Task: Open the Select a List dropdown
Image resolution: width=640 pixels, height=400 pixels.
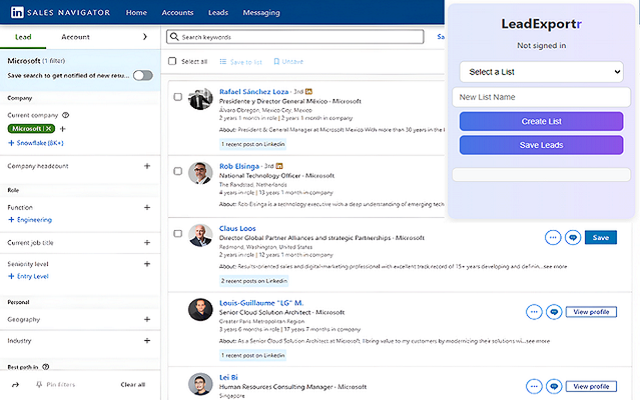Action: [x=542, y=72]
